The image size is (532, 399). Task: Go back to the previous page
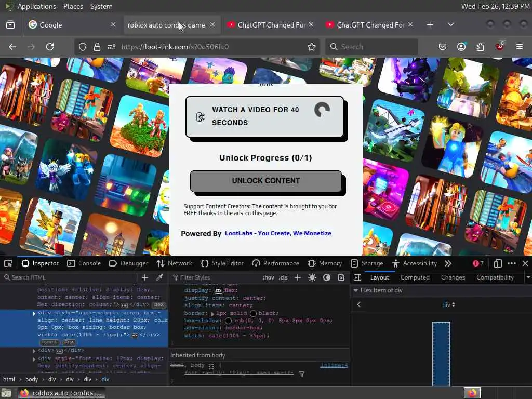click(12, 47)
